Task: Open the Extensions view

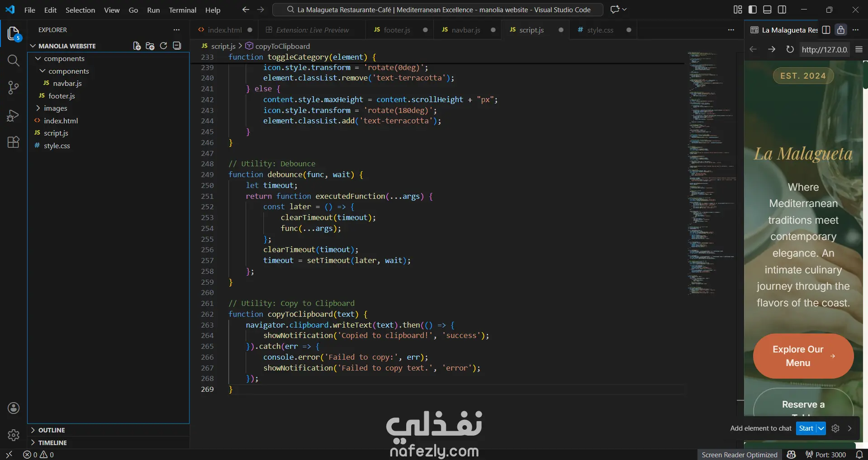Action: pos(14,142)
